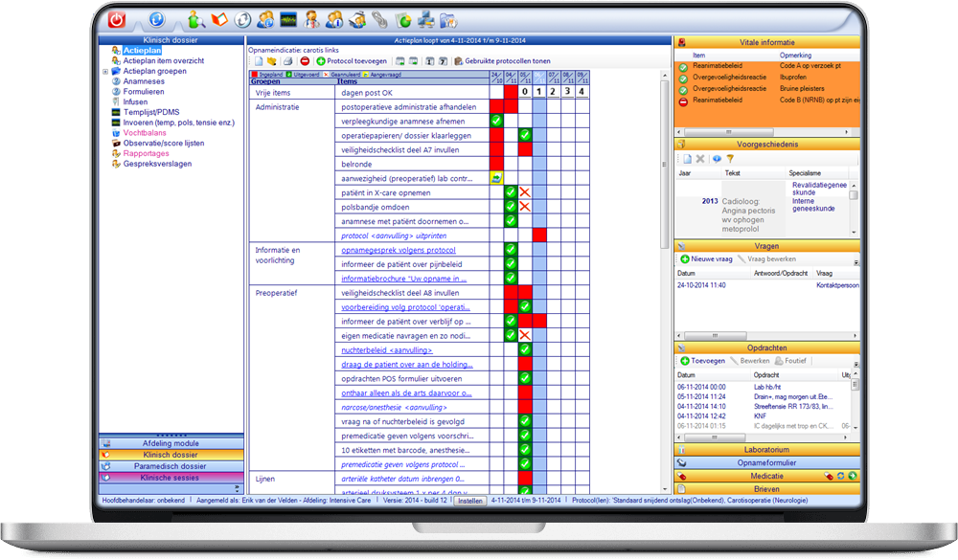
Task: Click the doctor with tie icon
Action: [311, 19]
